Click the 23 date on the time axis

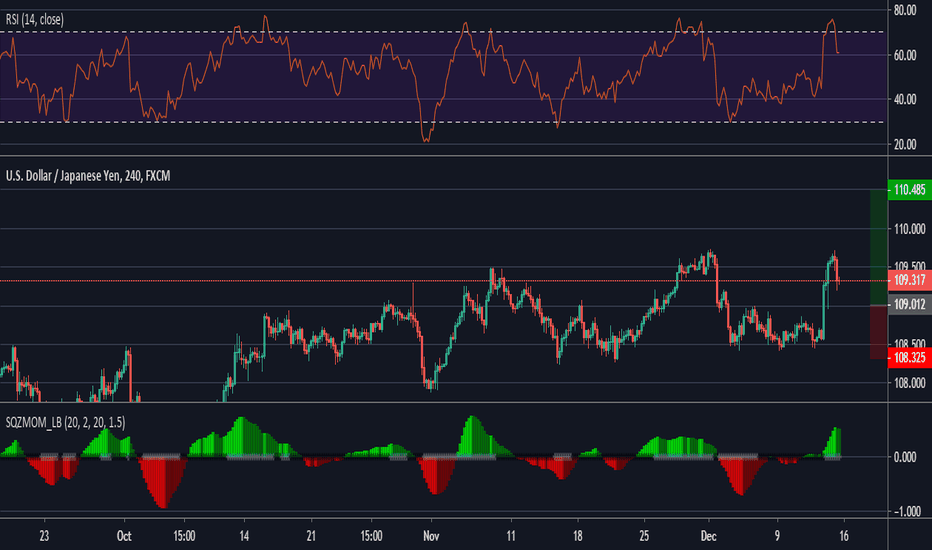coord(44,536)
